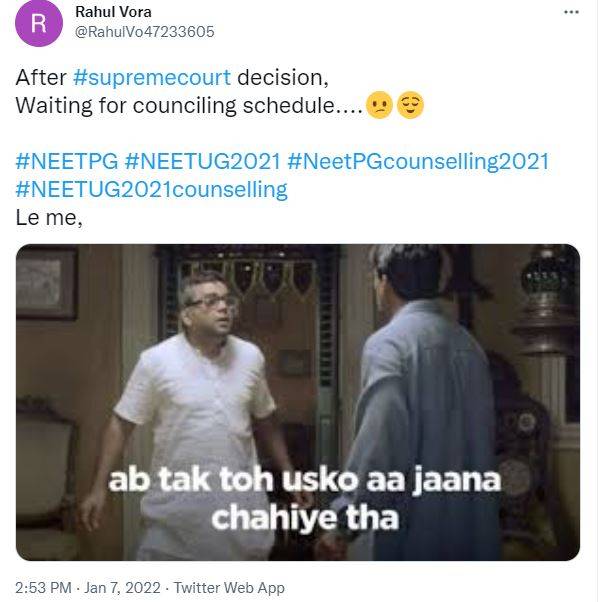Click the 2:53 PM tweet timestamp
605x602 pixels.
pos(43,588)
